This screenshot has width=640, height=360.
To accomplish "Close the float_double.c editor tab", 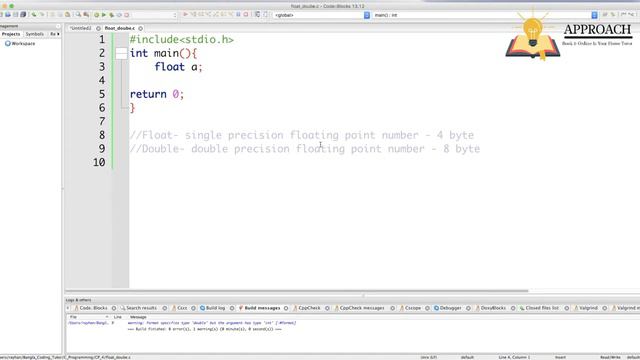I will point(140,28).
